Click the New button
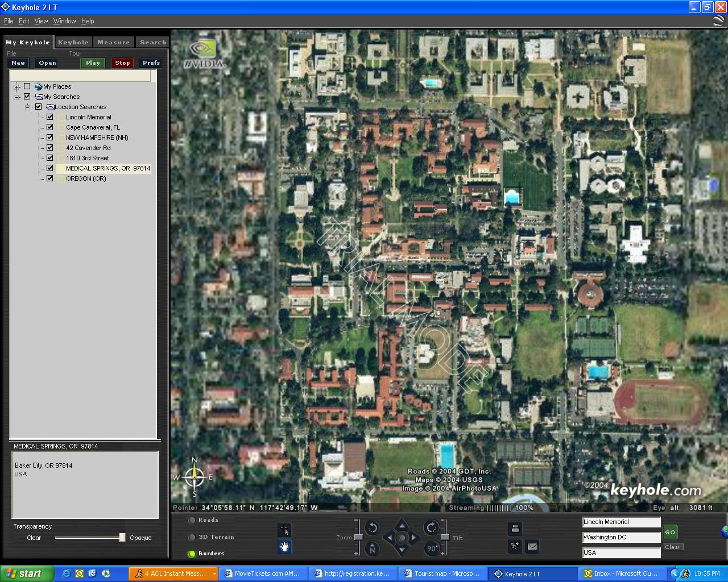728x582 pixels. coord(18,63)
